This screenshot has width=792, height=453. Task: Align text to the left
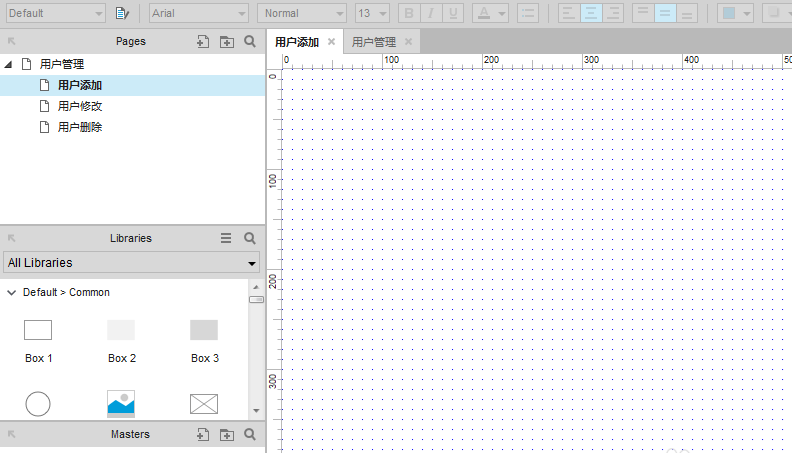pyautogui.click(x=569, y=13)
